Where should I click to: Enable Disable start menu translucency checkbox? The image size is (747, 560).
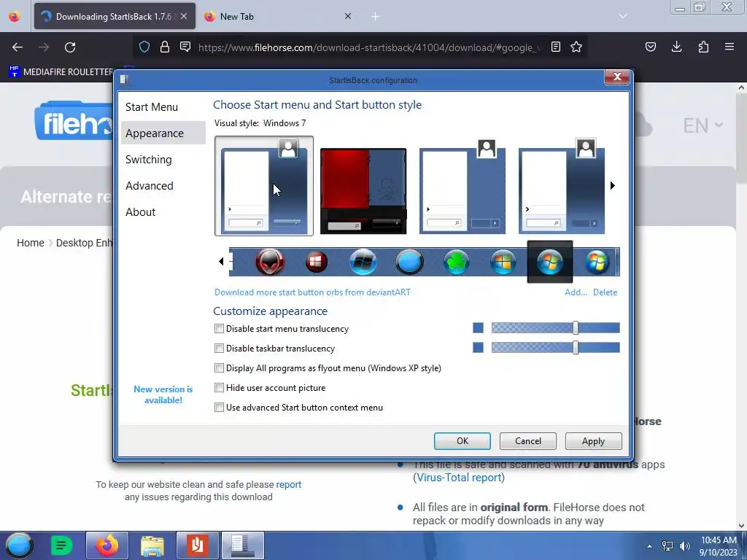(x=219, y=329)
